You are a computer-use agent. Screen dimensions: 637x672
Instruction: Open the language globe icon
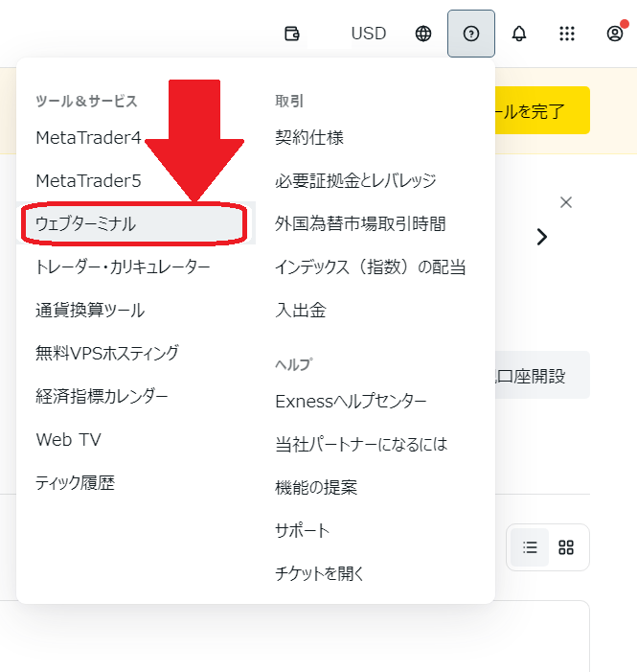tap(423, 34)
